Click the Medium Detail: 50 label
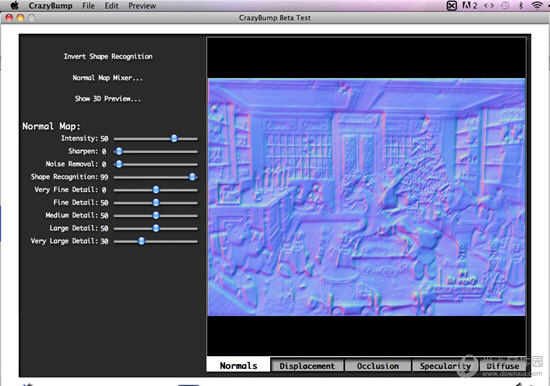This screenshot has height=386, width=550. click(77, 215)
